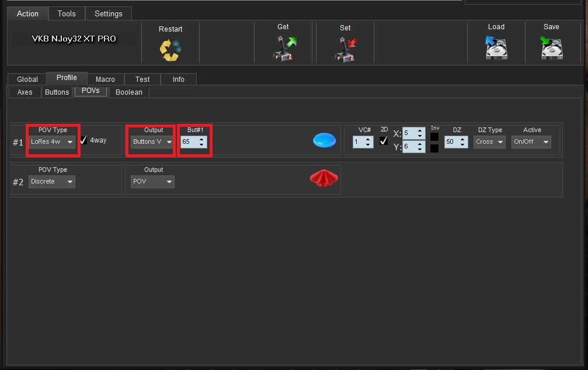Image resolution: width=588 pixels, height=370 pixels.
Task: Switch to the Info tab
Action: [x=179, y=79]
